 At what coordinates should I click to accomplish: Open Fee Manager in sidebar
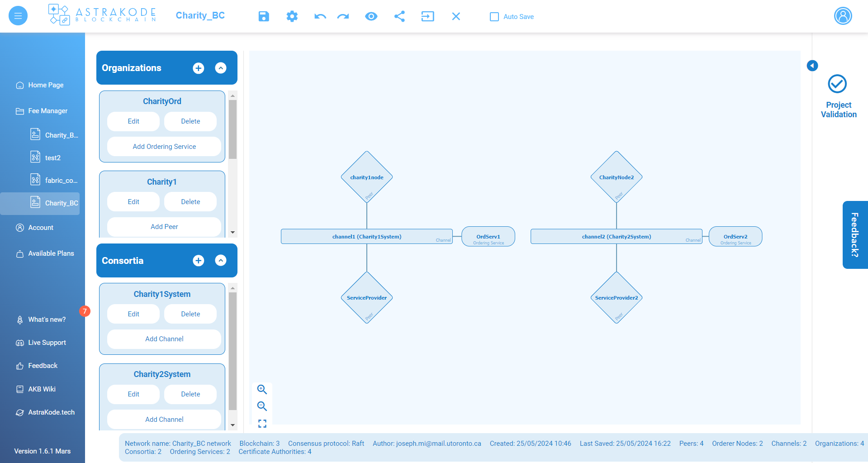[42, 111]
